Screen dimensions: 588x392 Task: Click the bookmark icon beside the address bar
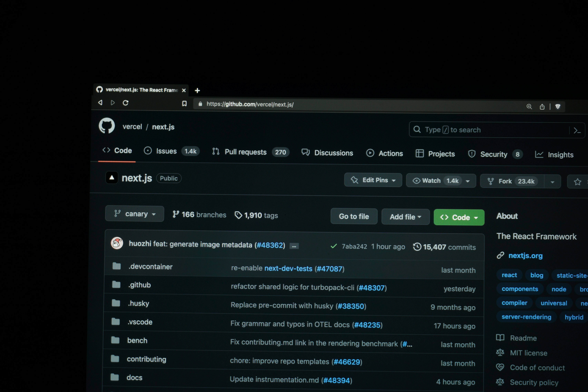[x=184, y=103]
